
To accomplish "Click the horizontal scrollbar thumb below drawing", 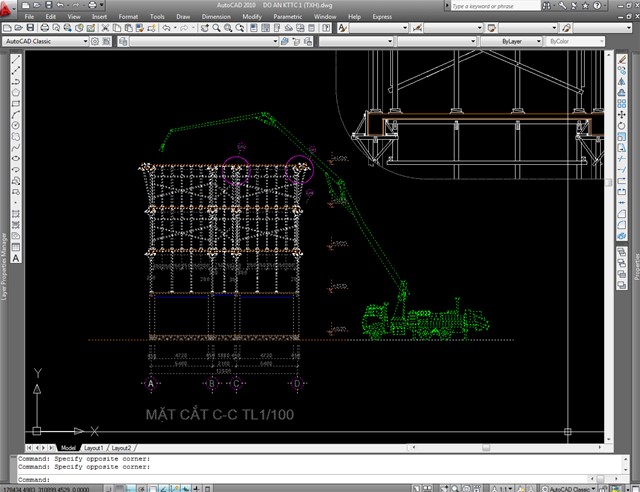I will click(x=486, y=448).
